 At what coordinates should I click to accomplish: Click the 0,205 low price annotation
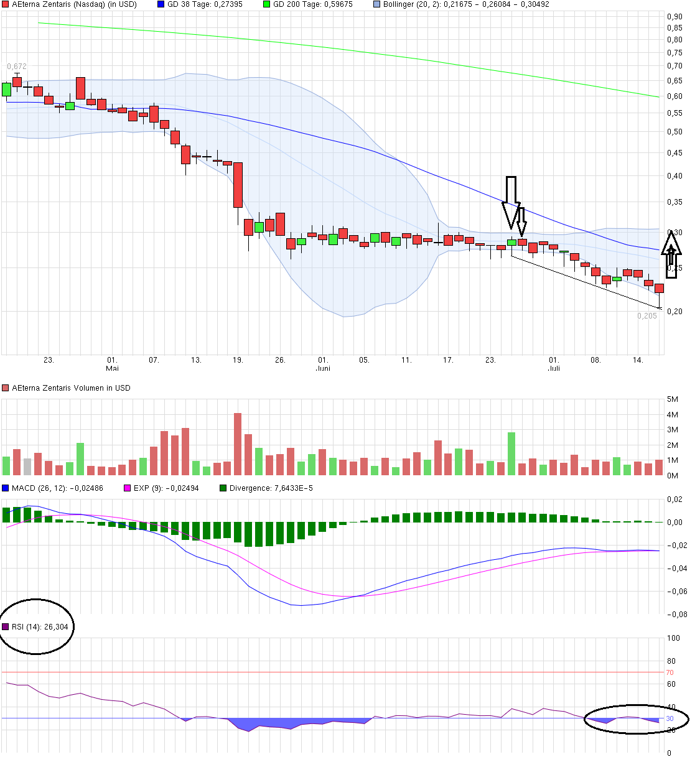[x=647, y=316]
